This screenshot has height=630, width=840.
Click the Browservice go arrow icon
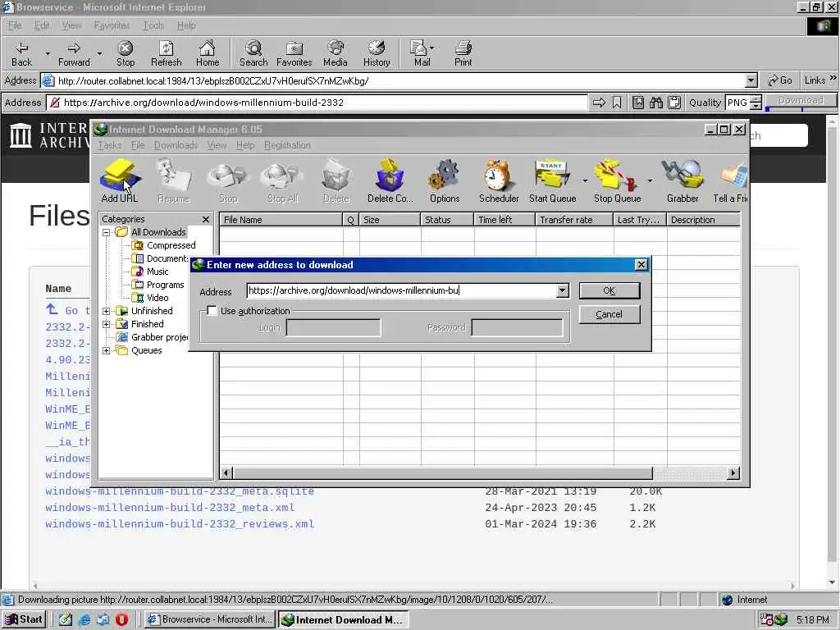point(599,103)
